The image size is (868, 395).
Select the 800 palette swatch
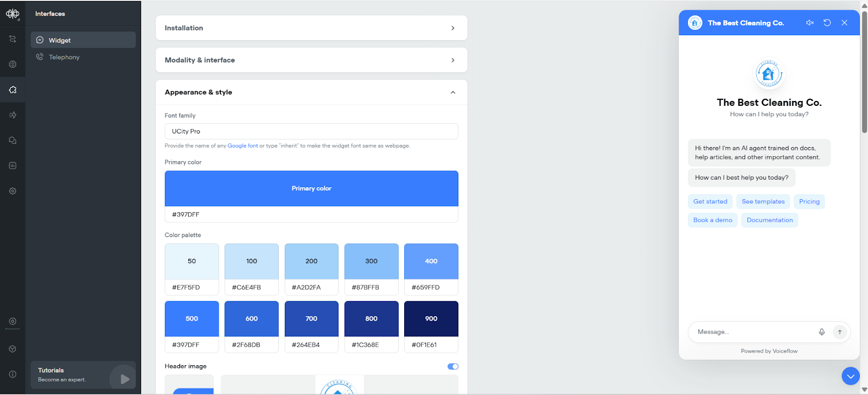(x=372, y=318)
